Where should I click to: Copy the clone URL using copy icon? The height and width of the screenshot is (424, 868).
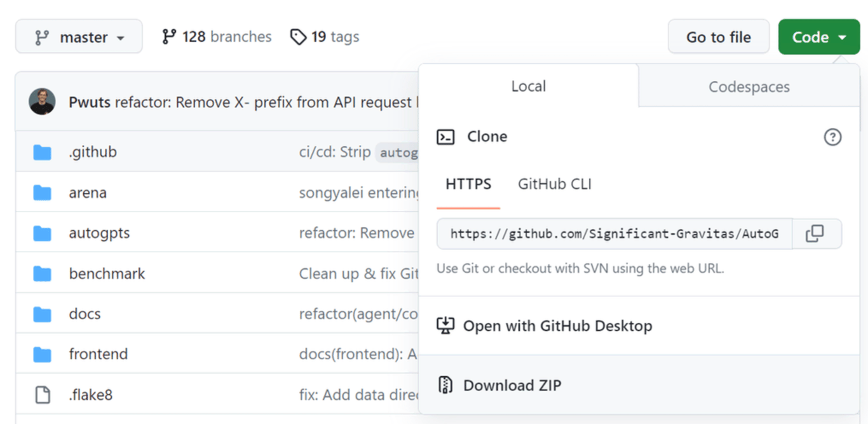pos(817,234)
